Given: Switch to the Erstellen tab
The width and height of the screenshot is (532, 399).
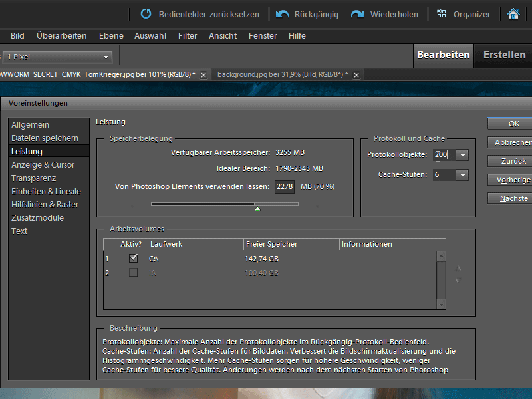Looking at the screenshot, I should pyautogui.click(x=504, y=55).
